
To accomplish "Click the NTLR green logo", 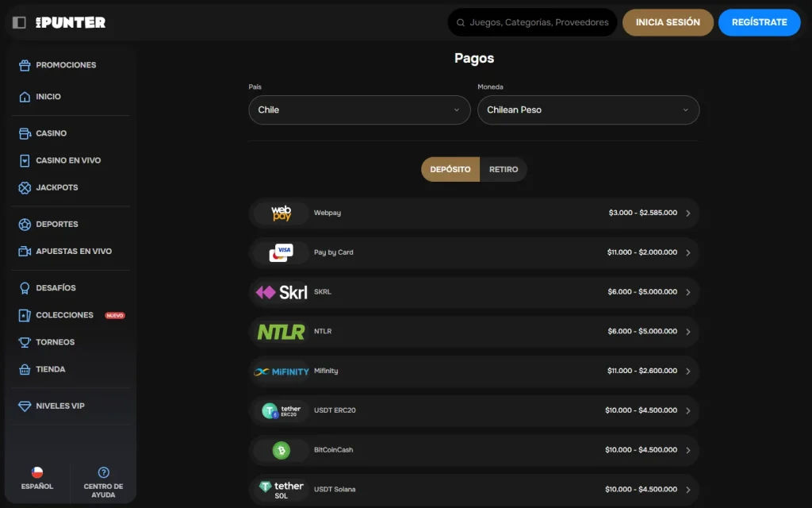I will point(282,332).
